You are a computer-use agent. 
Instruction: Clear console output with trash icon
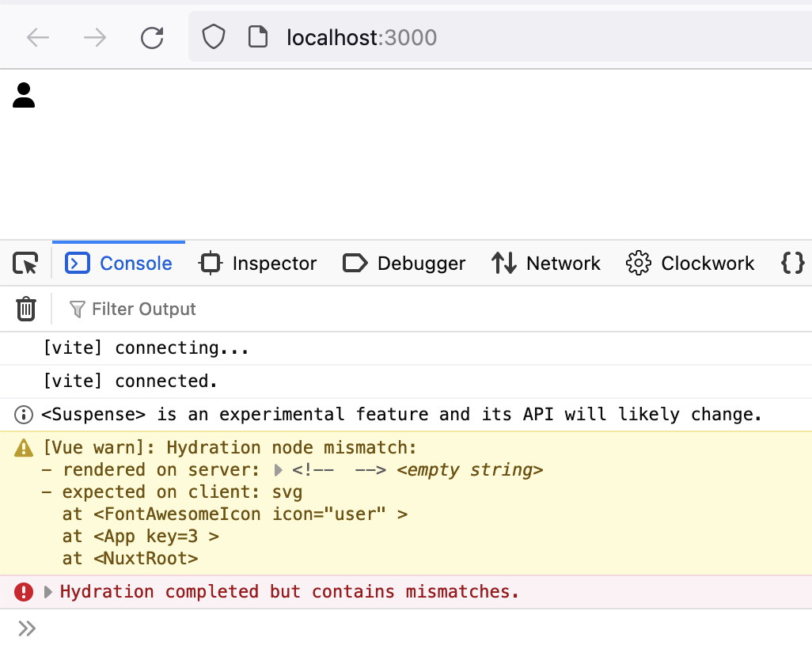[26, 309]
